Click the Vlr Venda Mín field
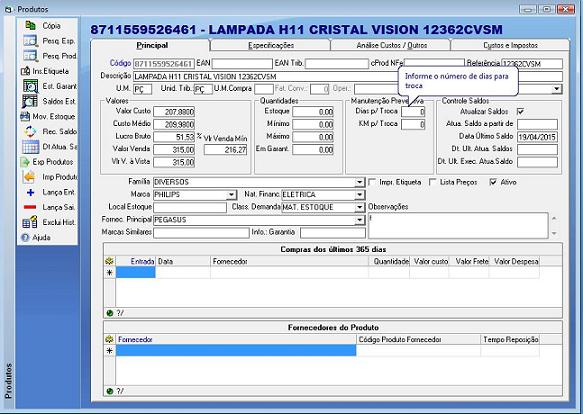This screenshot has width=583, height=414. 226,150
